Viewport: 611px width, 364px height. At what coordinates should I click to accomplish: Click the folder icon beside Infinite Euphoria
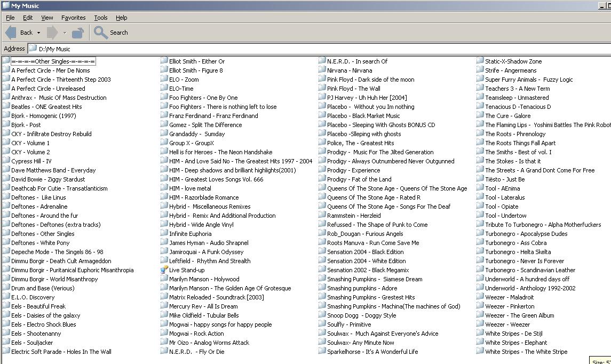pyautogui.click(x=164, y=233)
